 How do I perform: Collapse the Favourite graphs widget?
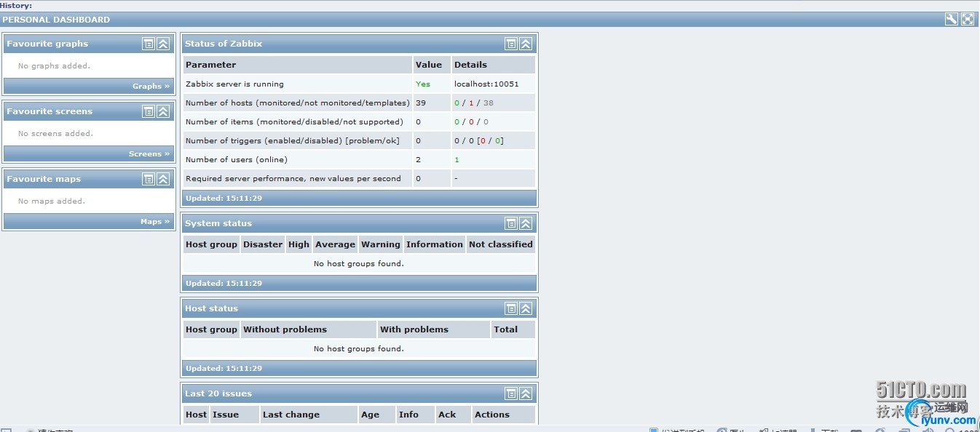coord(163,44)
